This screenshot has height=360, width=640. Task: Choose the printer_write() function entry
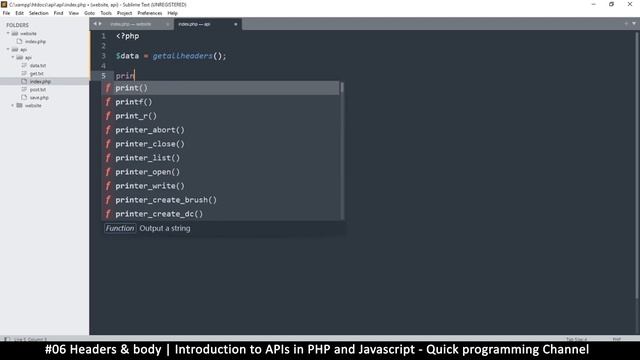[220, 186]
